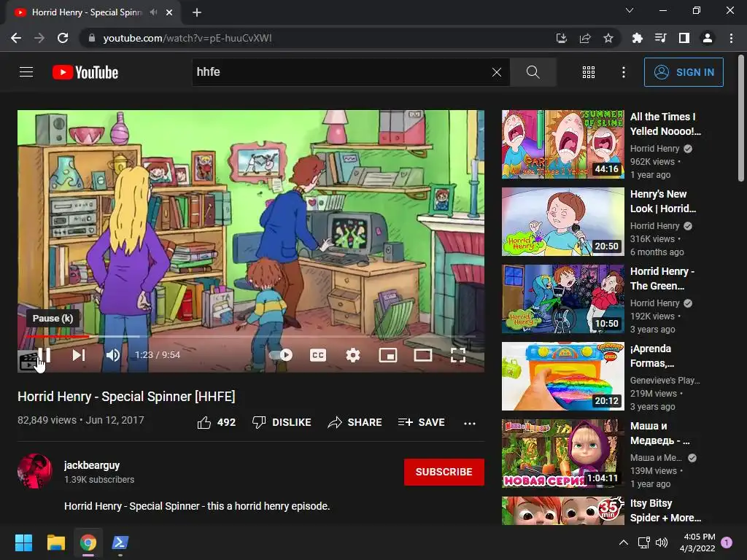This screenshot has width=747, height=560.
Task: Click the page vertical scrollbar
Action: click(741, 118)
